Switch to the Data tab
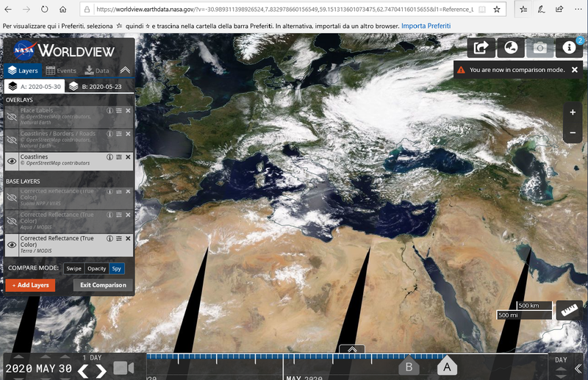The height and width of the screenshot is (380, 588). [97, 71]
